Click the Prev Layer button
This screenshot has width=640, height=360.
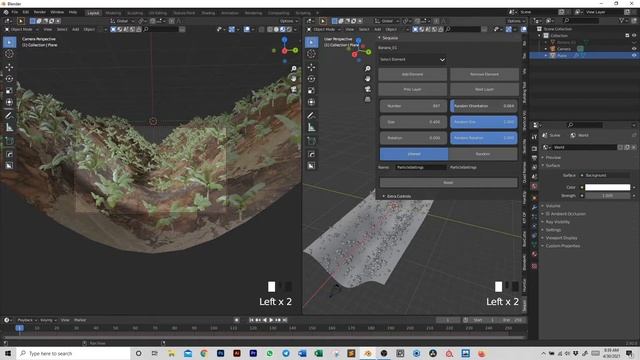click(x=413, y=89)
